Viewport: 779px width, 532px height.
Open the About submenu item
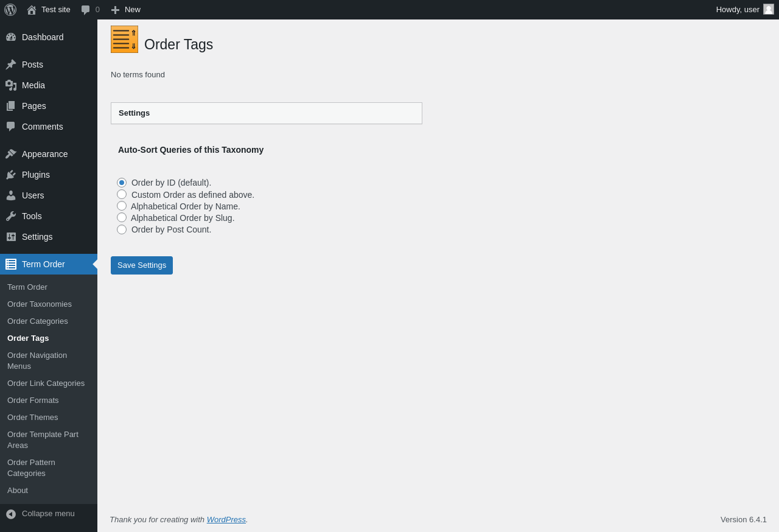pos(18,491)
